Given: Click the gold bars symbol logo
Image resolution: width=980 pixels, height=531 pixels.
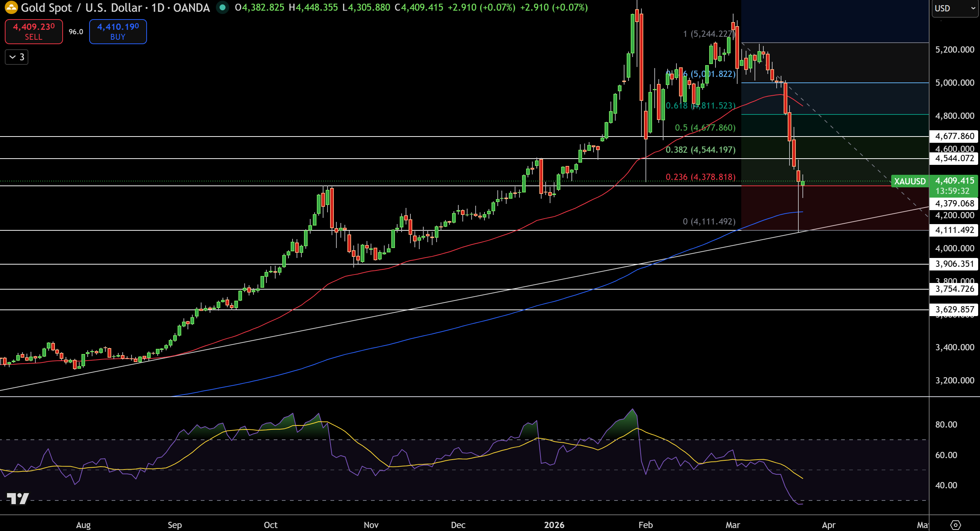Looking at the screenshot, I should 11,7.
